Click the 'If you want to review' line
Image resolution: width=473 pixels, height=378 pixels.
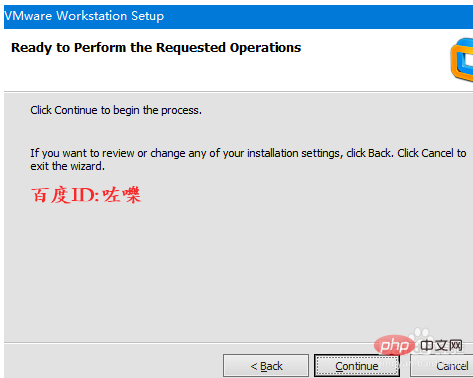point(248,153)
